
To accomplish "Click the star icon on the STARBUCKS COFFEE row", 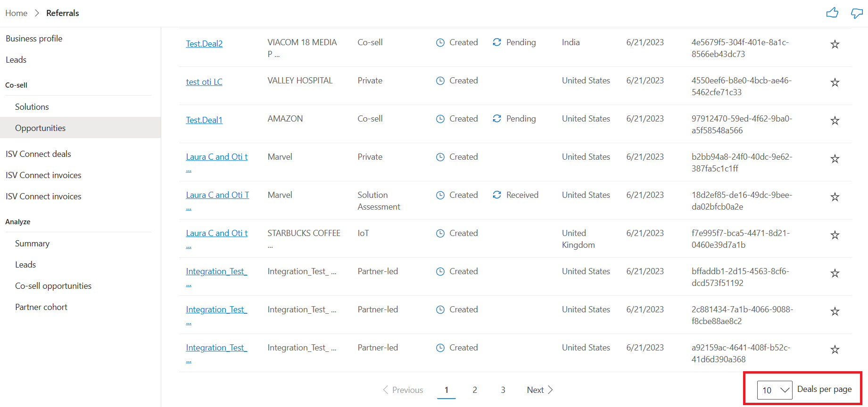I will (835, 235).
